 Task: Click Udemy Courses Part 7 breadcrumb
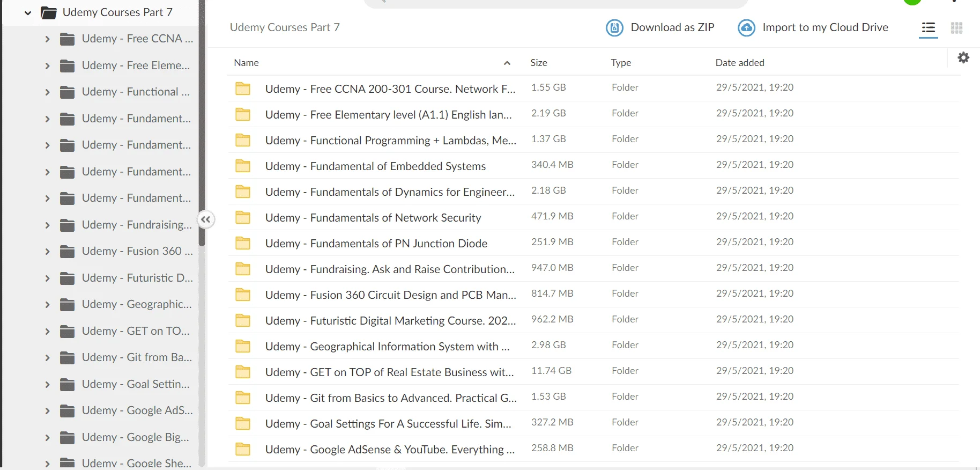pos(285,27)
